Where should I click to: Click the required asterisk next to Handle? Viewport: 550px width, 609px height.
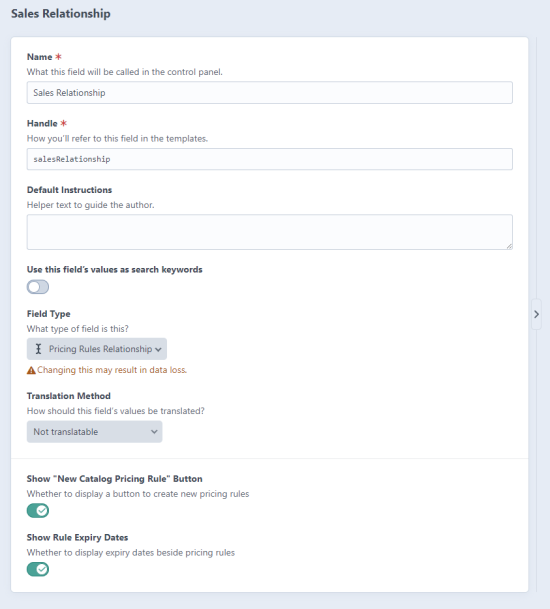(64, 123)
